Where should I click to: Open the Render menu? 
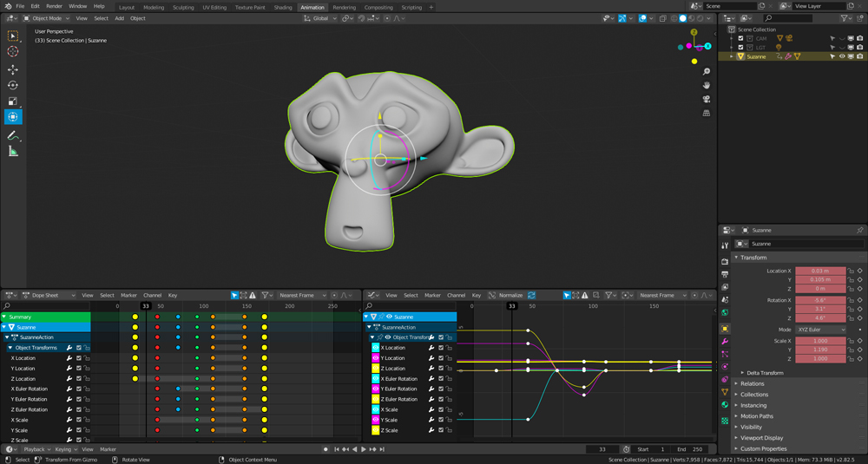tap(54, 6)
